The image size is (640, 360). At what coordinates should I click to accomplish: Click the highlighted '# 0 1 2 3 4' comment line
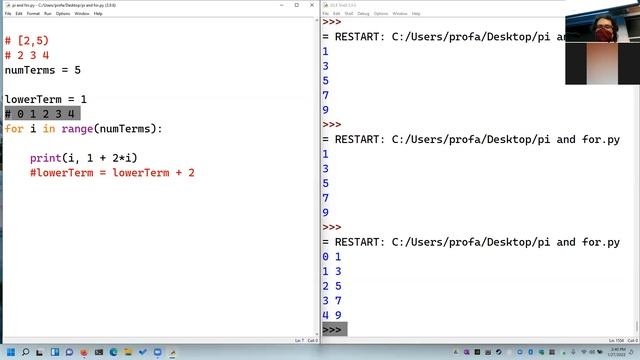coord(42,114)
